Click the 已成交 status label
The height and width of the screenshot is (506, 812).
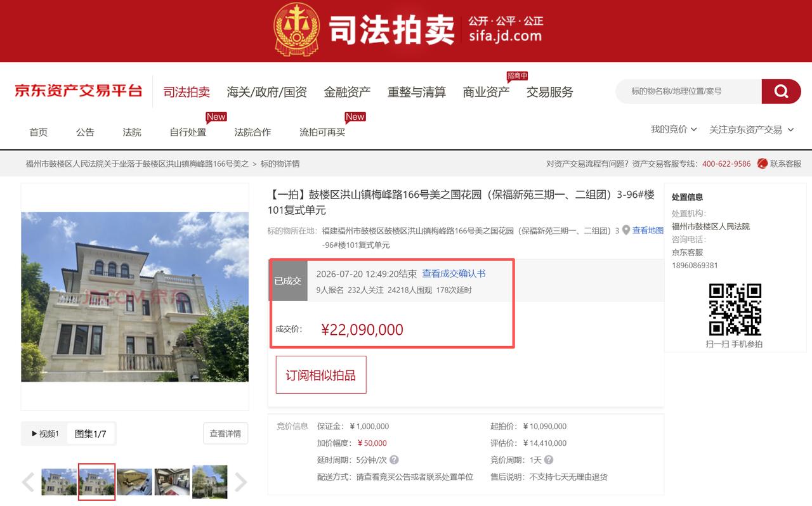coord(288,281)
